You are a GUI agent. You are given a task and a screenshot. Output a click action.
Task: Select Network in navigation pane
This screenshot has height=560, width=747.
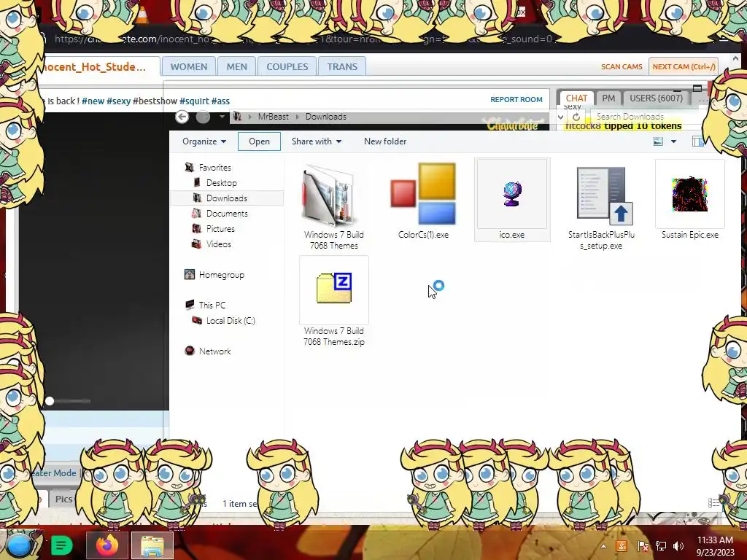(x=215, y=351)
